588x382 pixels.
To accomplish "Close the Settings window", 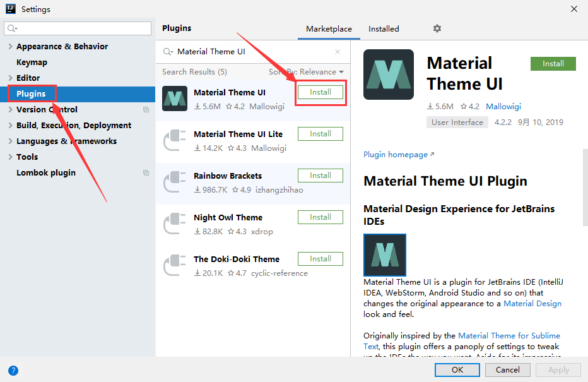I will tap(573, 9).
